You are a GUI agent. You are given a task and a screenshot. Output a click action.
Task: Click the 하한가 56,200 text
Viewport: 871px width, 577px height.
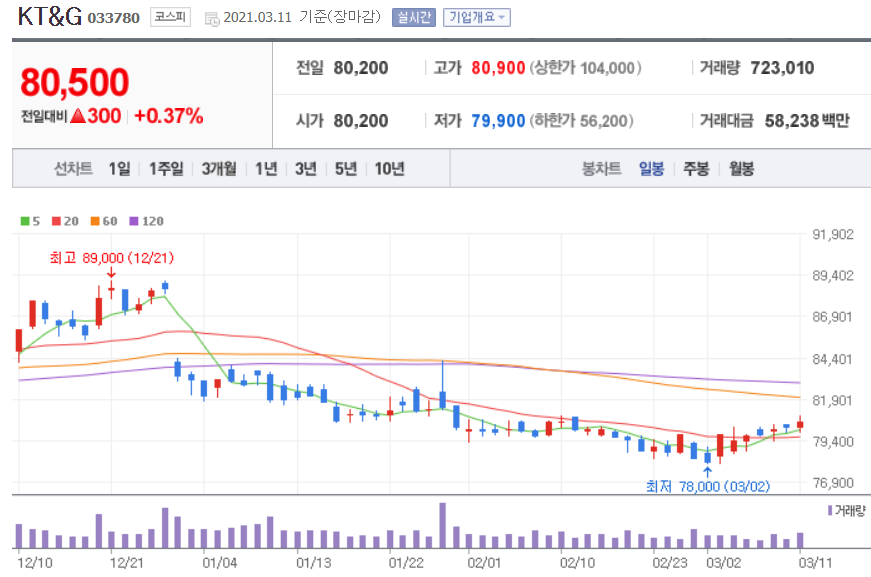tap(582, 121)
